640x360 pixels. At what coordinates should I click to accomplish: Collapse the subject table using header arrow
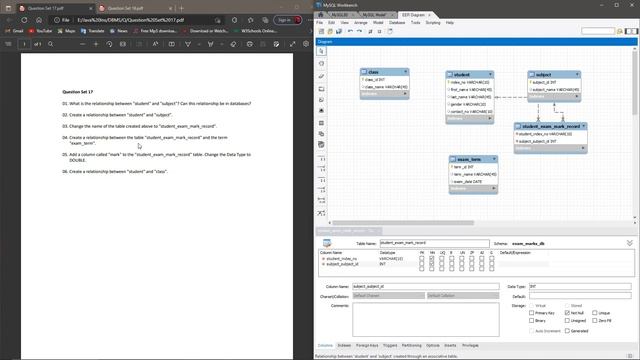click(577, 74)
